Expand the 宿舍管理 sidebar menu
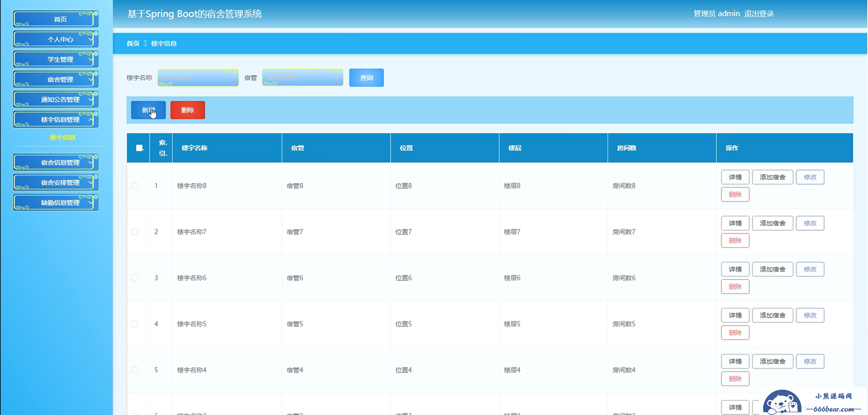868x415 pixels. click(56, 79)
